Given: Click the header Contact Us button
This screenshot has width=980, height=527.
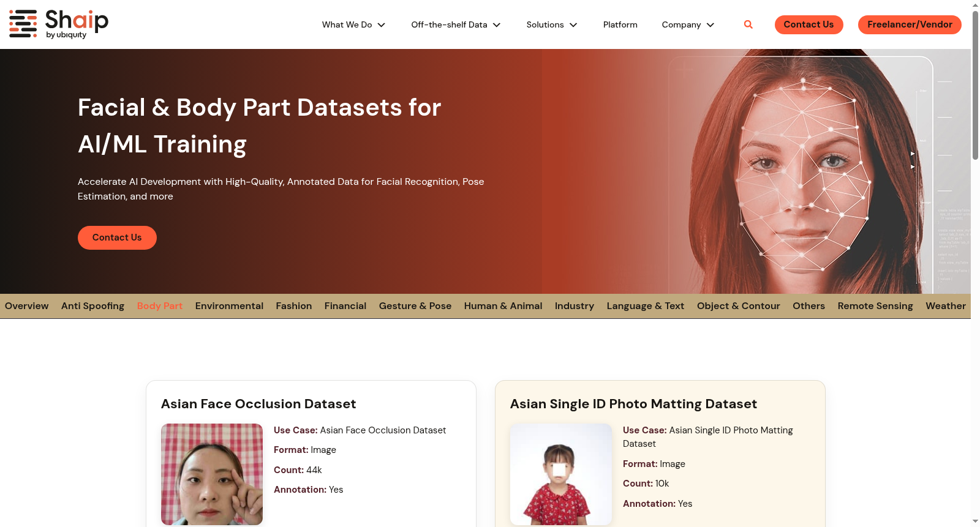Looking at the screenshot, I should click(x=809, y=24).
